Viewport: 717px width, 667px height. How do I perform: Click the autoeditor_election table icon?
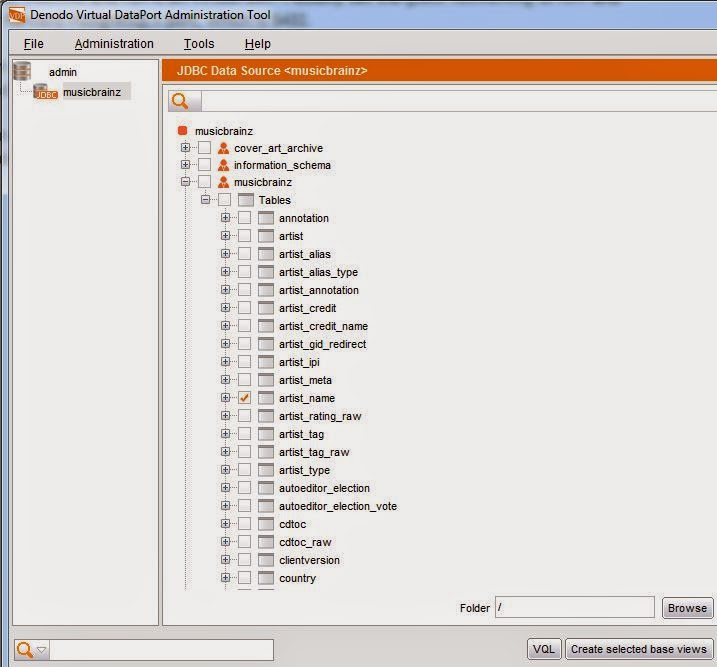tap(266, 488)
